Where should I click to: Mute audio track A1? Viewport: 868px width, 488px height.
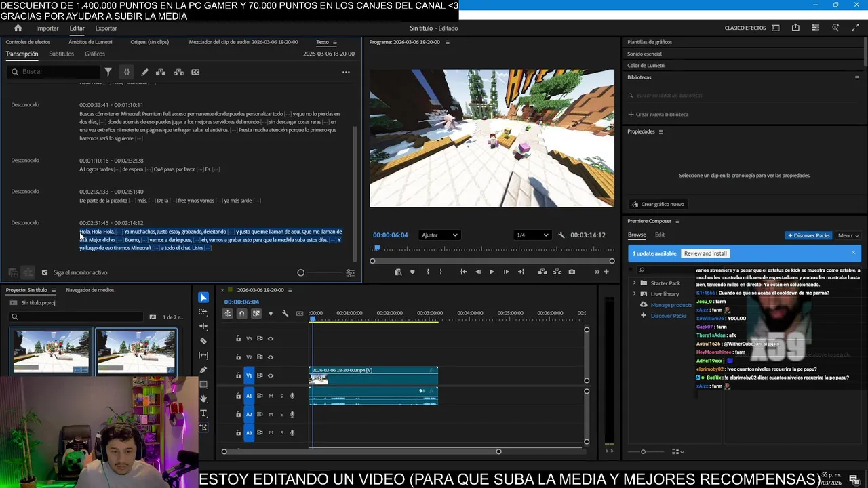(x=271, y=396)
